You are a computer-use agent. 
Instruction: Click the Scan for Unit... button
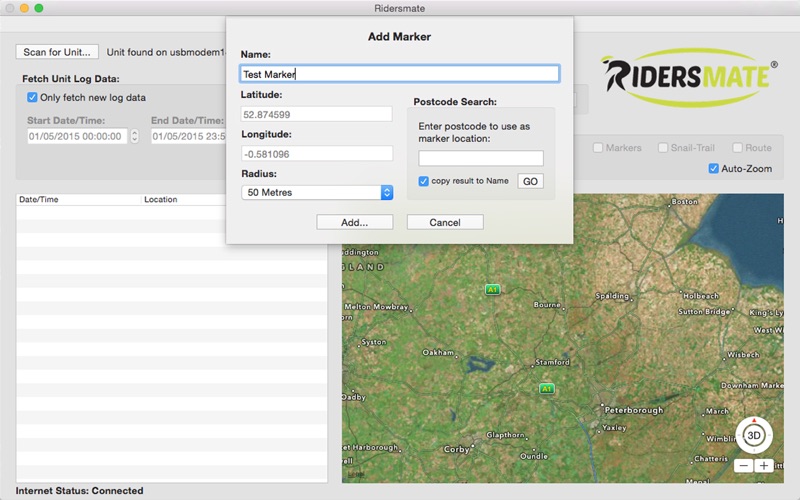[x=57, y=52]
